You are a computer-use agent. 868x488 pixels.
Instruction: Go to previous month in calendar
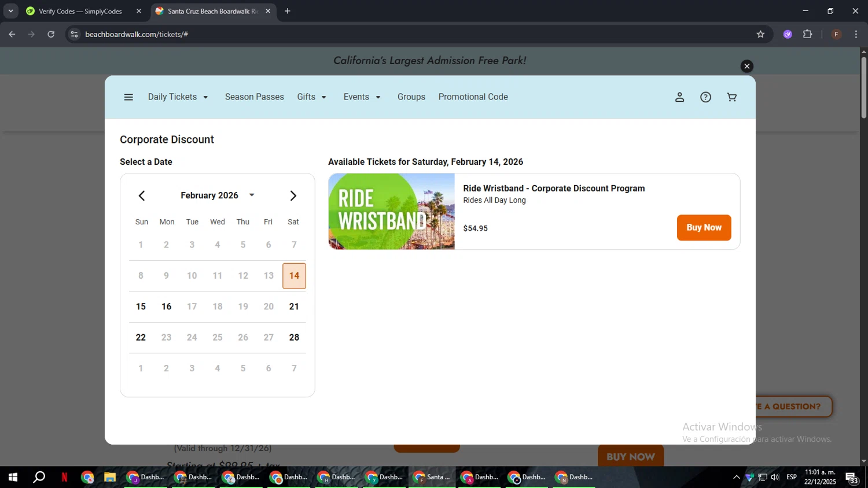142,195
